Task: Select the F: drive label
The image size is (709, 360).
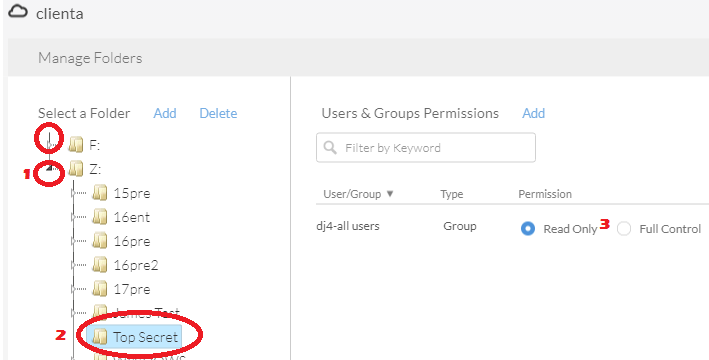Action: (x=95, y=145)
